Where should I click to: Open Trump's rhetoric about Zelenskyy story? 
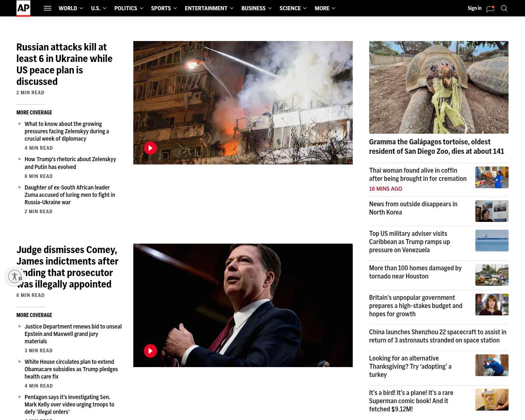70,163
